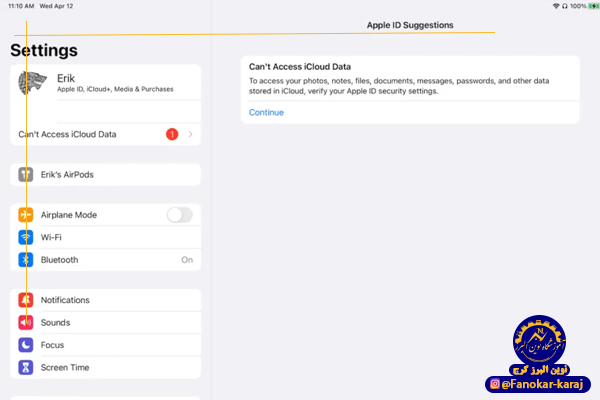Screen dimensions: 600x400
Task: Open Erik's Apple ID profile avatar
Action: [x=33, y=83]
